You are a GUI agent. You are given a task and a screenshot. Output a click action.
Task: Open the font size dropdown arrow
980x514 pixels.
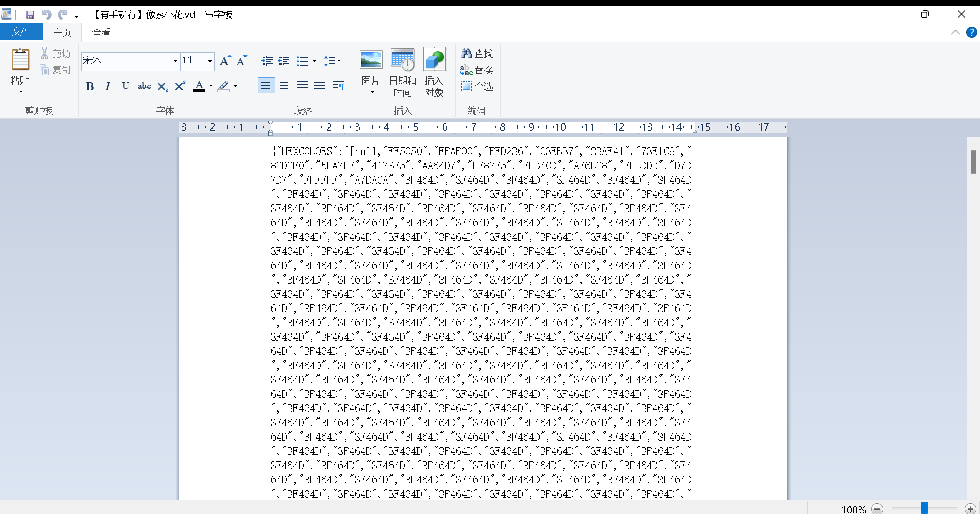click(210, 61)
